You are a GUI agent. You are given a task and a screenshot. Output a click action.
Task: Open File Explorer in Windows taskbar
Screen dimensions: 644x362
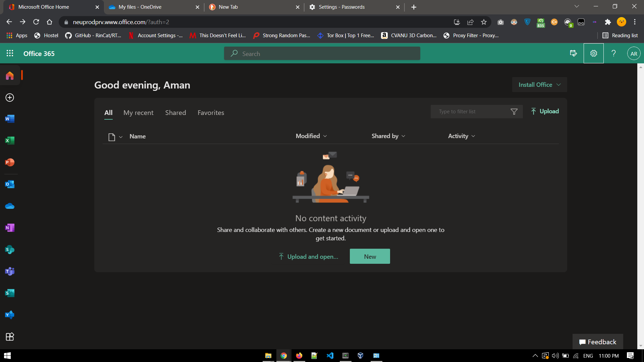pyautogui.click(x=268, y=356)
